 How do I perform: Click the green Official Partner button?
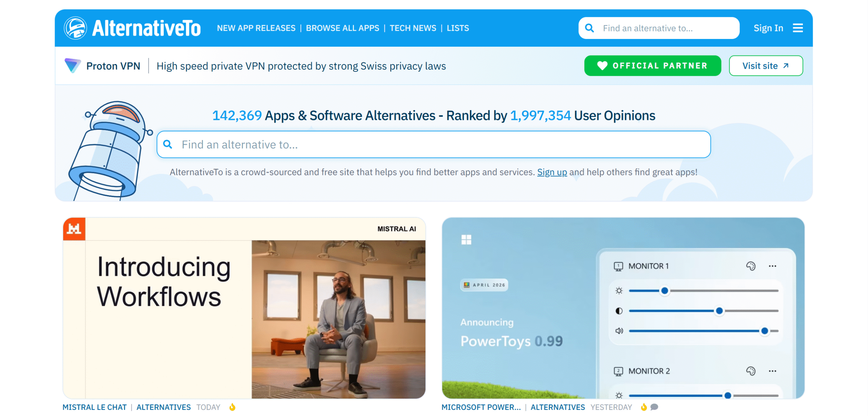coord(653,66)
